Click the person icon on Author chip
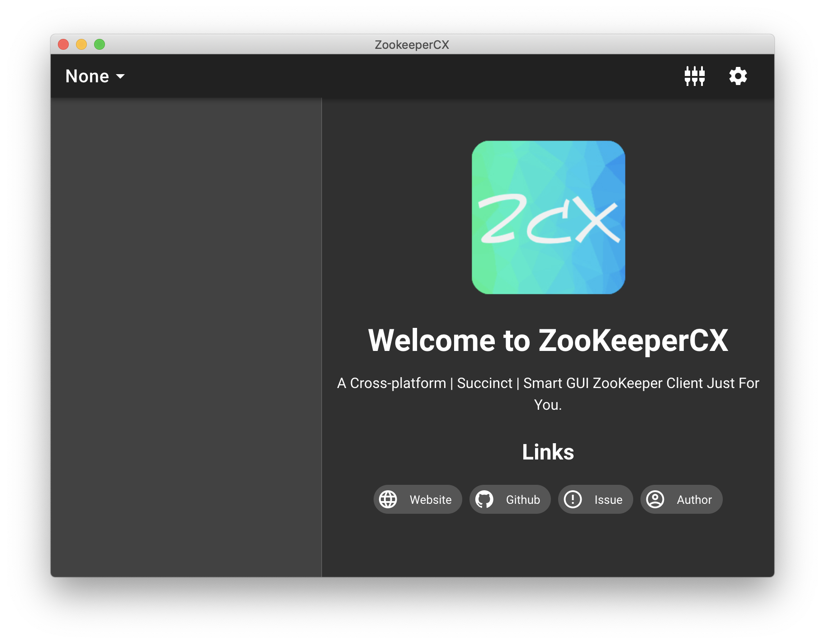825x644 pixels. tap(655, 499)
